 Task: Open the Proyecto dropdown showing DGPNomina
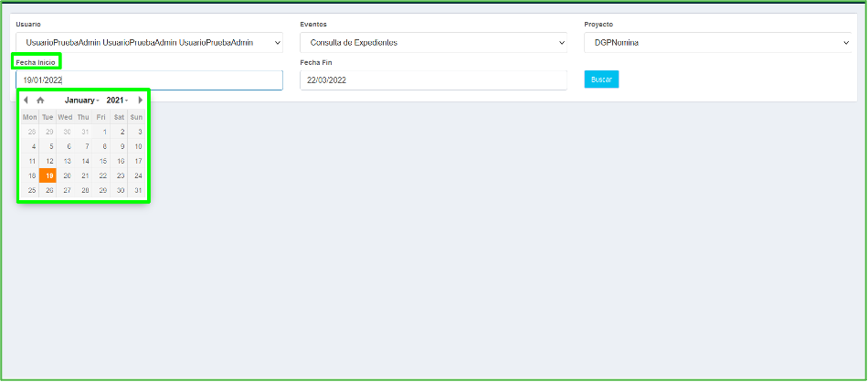point(717,42)
